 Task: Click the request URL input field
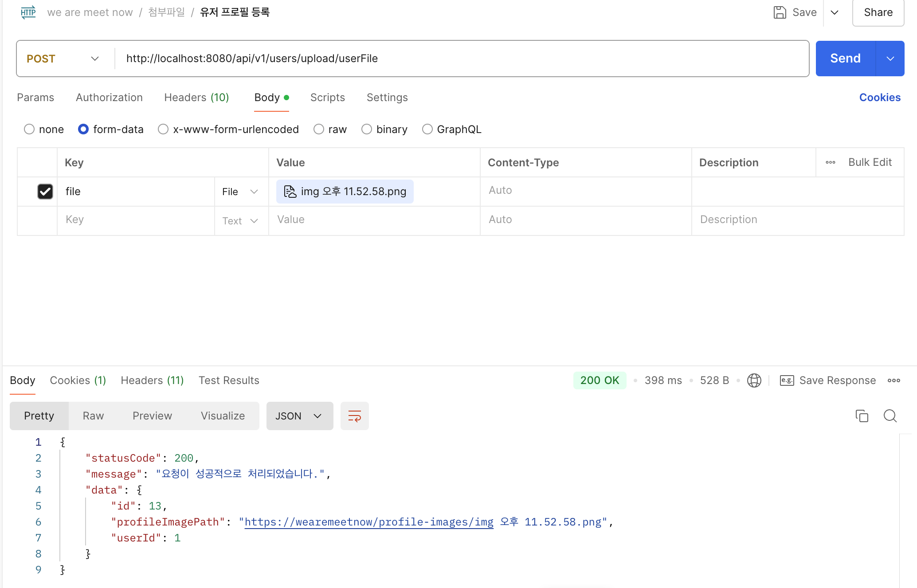461,59
